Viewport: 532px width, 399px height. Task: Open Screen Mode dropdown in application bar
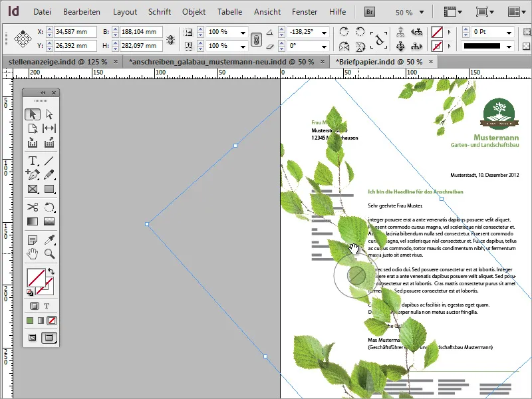(x=485, y=12)
